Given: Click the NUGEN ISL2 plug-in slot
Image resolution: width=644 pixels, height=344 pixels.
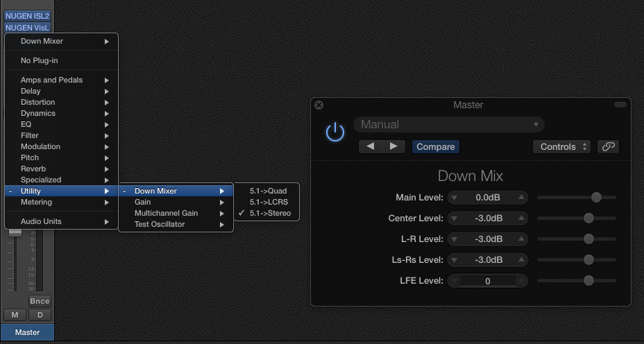Looking at the screenshot, I should 28,16.
